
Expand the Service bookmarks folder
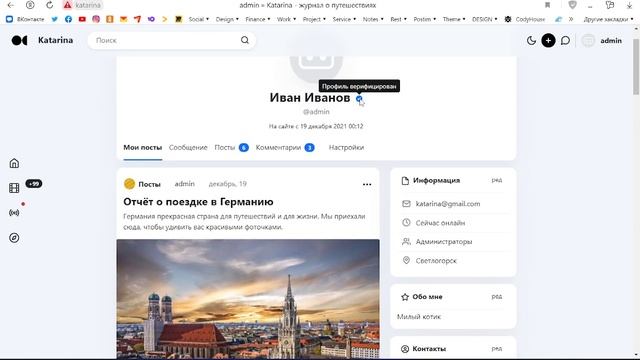344,19
